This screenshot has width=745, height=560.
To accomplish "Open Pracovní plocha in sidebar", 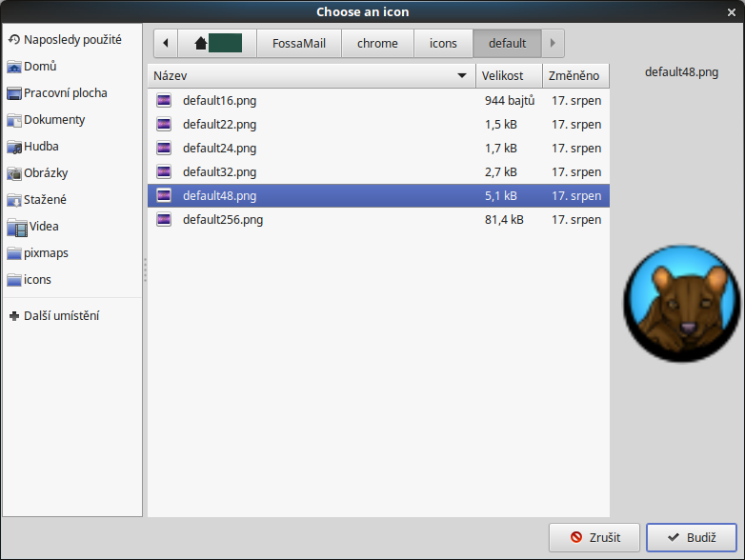I will pyautogui.click(x=72, y=93).
